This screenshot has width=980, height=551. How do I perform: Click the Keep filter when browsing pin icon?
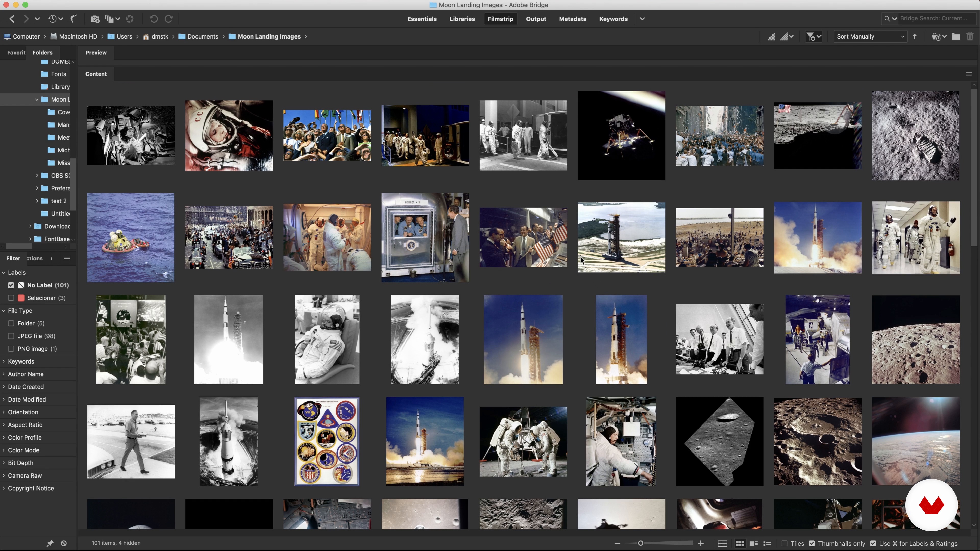[x=50, y=543]
